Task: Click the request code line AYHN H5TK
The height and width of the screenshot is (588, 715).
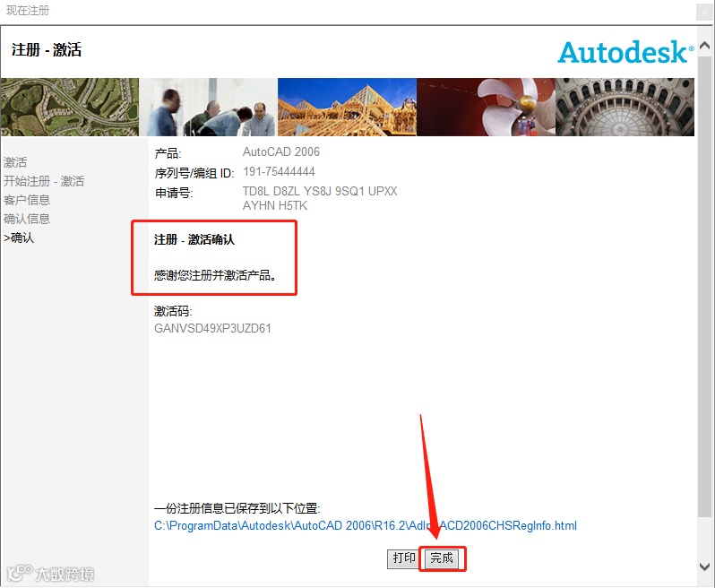Action: click(x=275, y=206)
